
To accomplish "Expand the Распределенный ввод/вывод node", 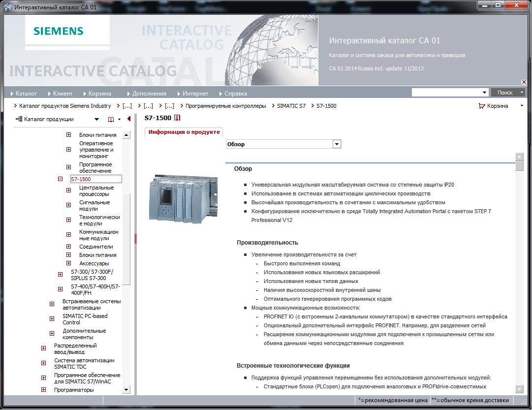I will click(x=44, y=348).
